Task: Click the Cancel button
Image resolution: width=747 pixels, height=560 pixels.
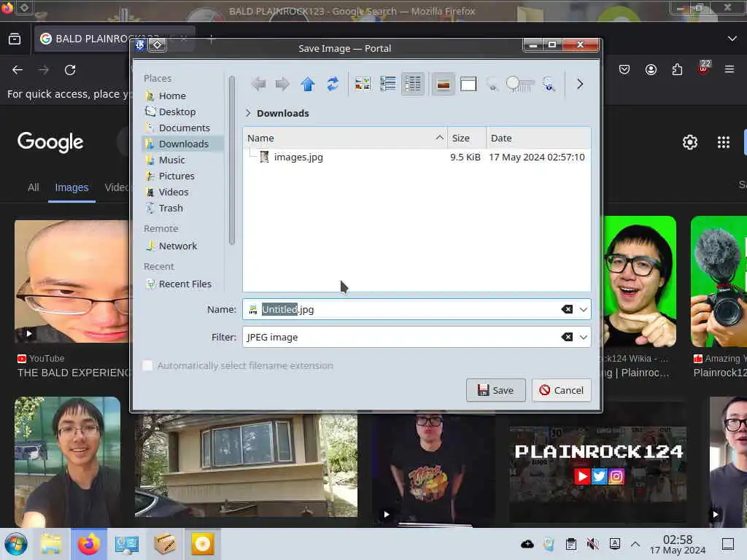Action: point(561,391)
